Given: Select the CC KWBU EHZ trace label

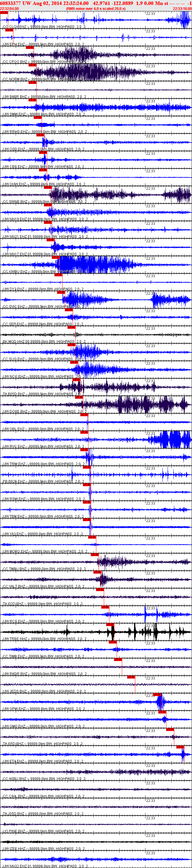Looking at the screenshot, I should click(x=44, y=272).
